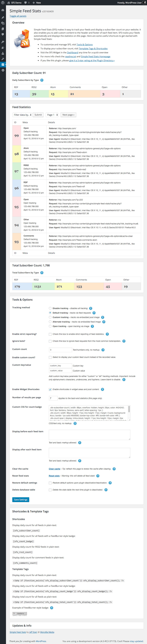Show help for Alternate tracking option

(x=104, y=322)
